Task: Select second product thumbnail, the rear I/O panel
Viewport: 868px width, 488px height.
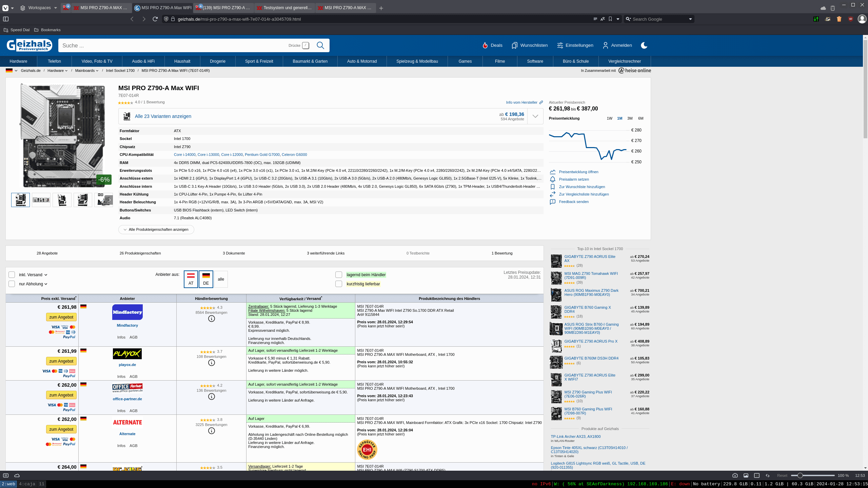Action: (x=41, y=200)
